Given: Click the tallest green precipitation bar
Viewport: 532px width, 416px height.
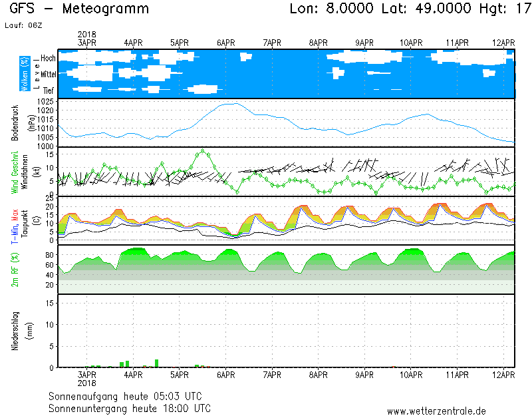Looking at the screenshot, I should pyautogui.click(x=156, y=363).
